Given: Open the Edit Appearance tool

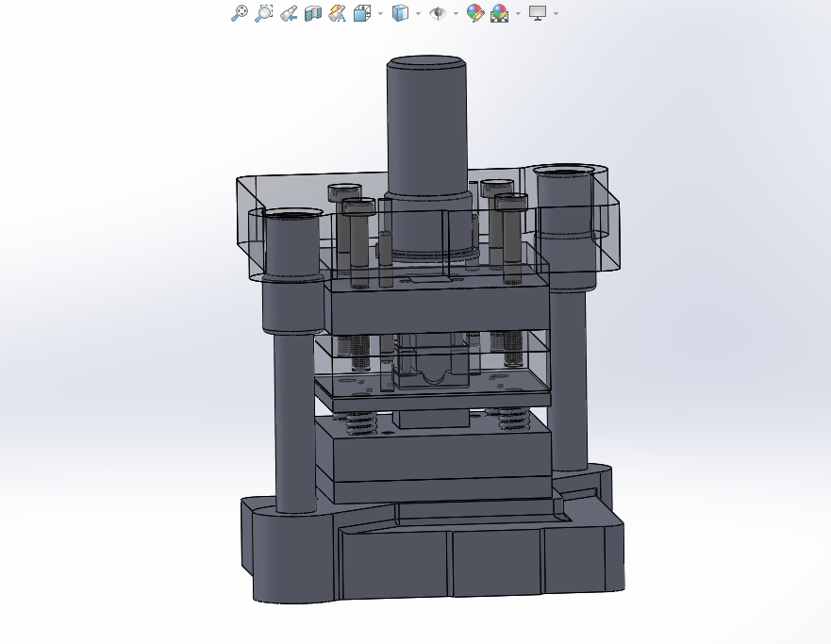Looking at the screenshot, I should [x=475, y=13].
